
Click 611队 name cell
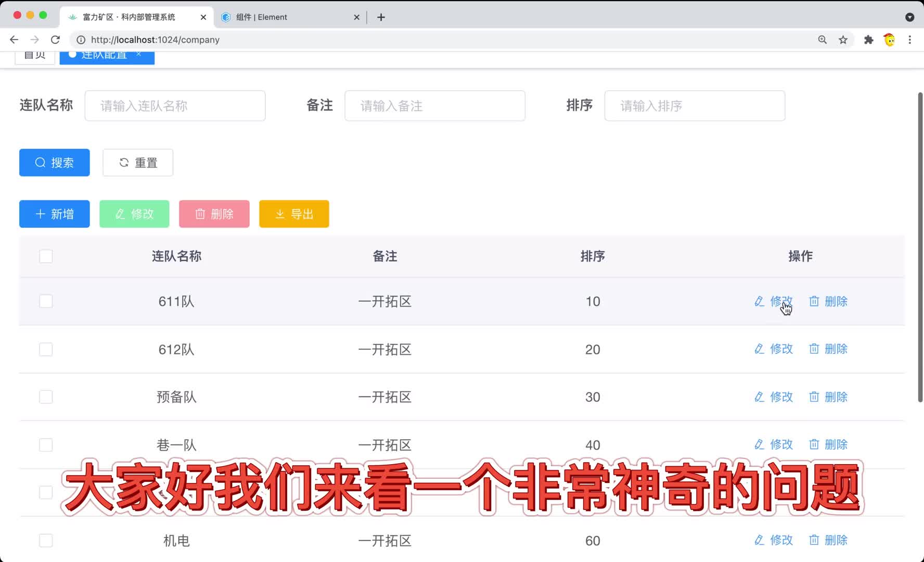(x=176, y=301)
